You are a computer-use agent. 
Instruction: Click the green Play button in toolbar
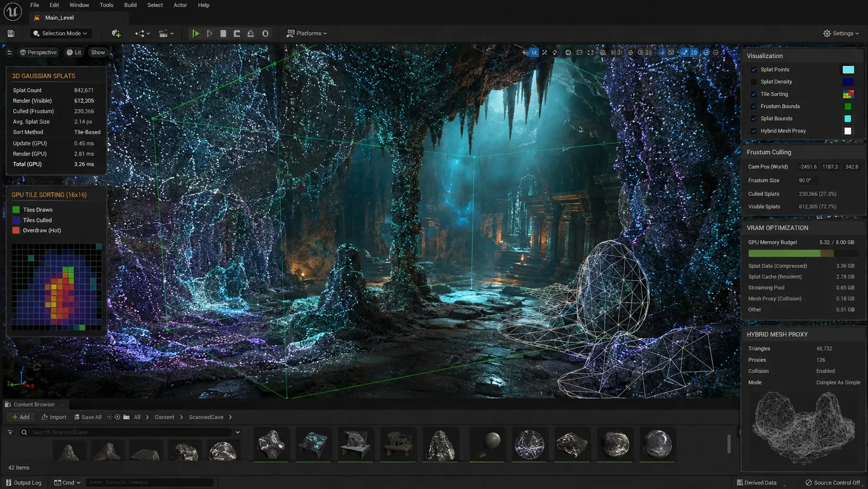196,33
